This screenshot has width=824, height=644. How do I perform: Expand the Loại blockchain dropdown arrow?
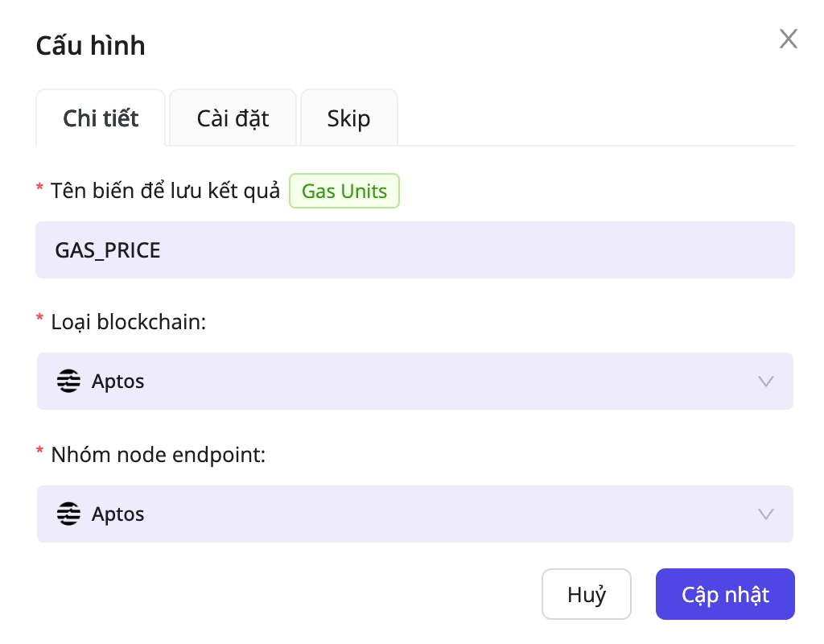tap(765, 381)
